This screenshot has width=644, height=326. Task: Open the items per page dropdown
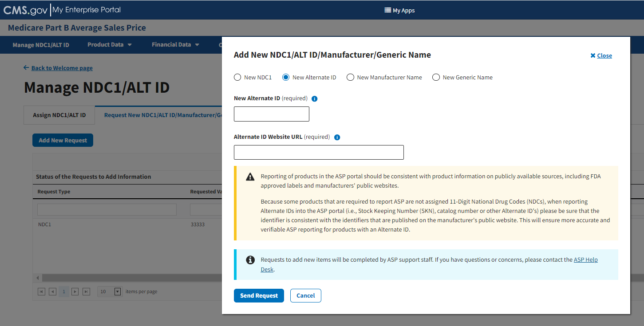pyautogui.click(x=118, y=291)
